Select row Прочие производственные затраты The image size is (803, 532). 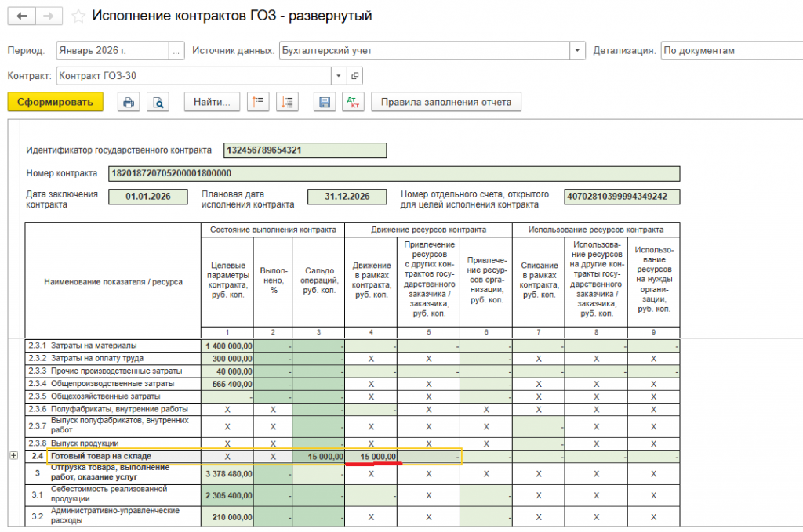tap(125, 371)
